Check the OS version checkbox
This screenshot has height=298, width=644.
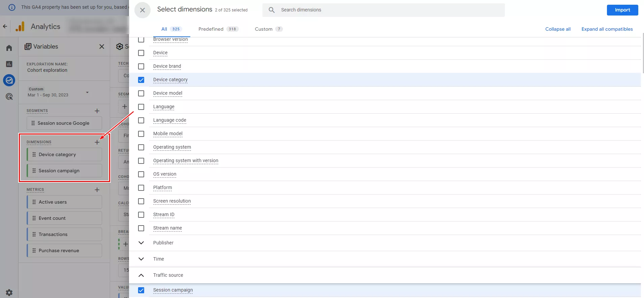[x=141, y=174]
